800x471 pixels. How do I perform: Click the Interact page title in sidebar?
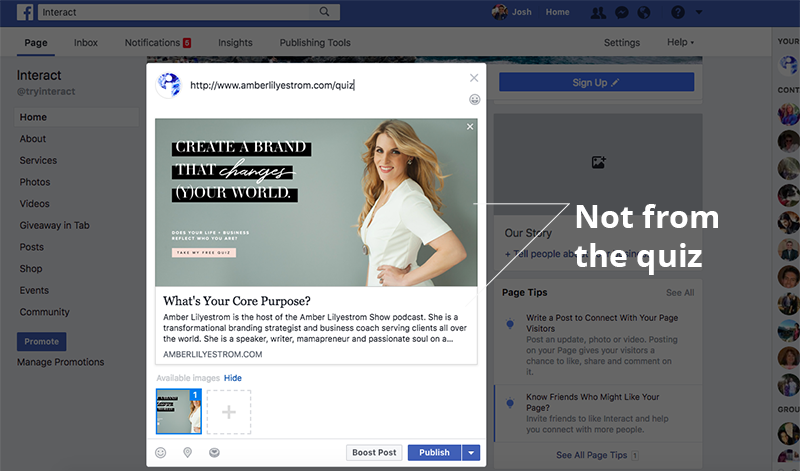(39, 76)
